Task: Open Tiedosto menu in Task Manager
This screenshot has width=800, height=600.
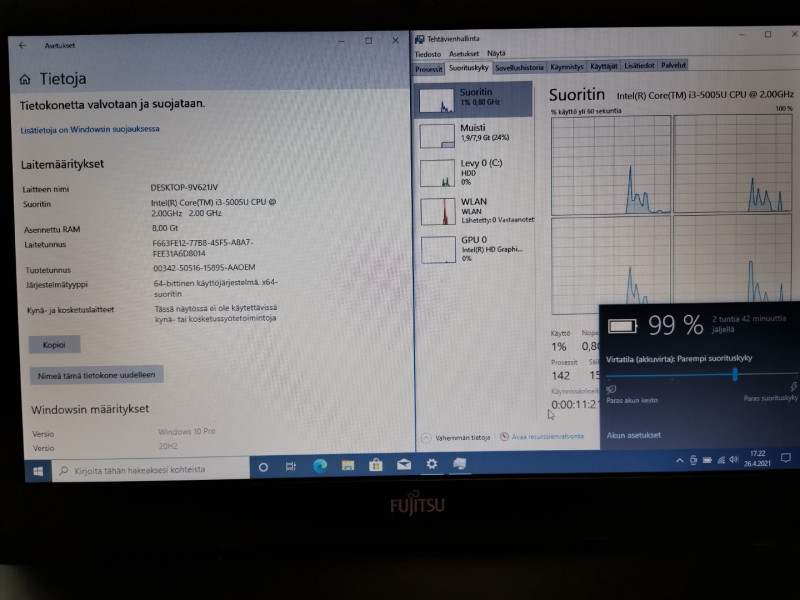Action: pos(428,54)
